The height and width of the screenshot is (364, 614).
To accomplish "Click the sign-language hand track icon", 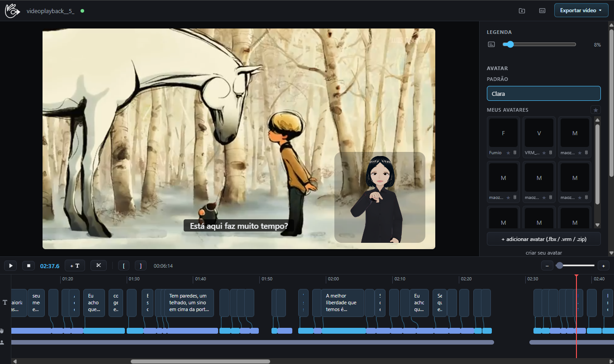I will coord(2,331).
